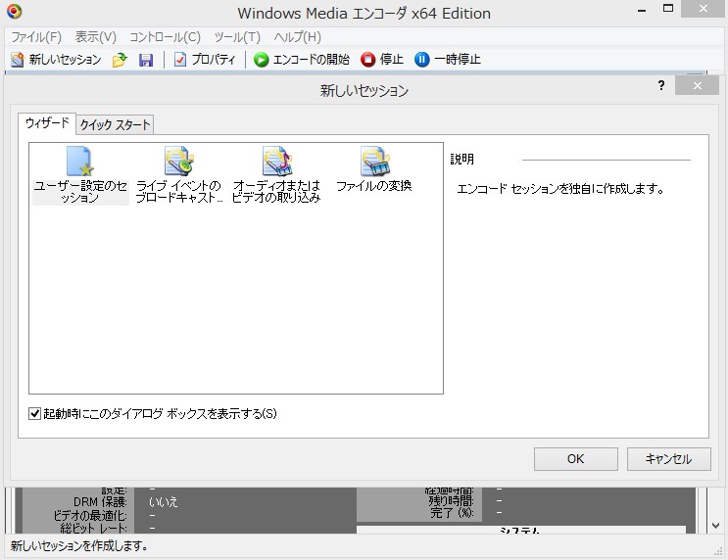Click the キャンセル button
This screenshot has height=560, width=728.
(x=668, y=459)
